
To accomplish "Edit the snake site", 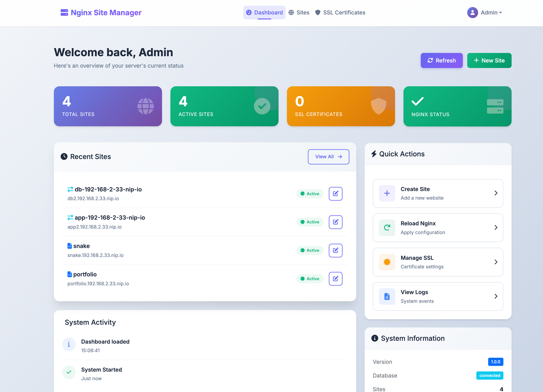I will 335,250.
